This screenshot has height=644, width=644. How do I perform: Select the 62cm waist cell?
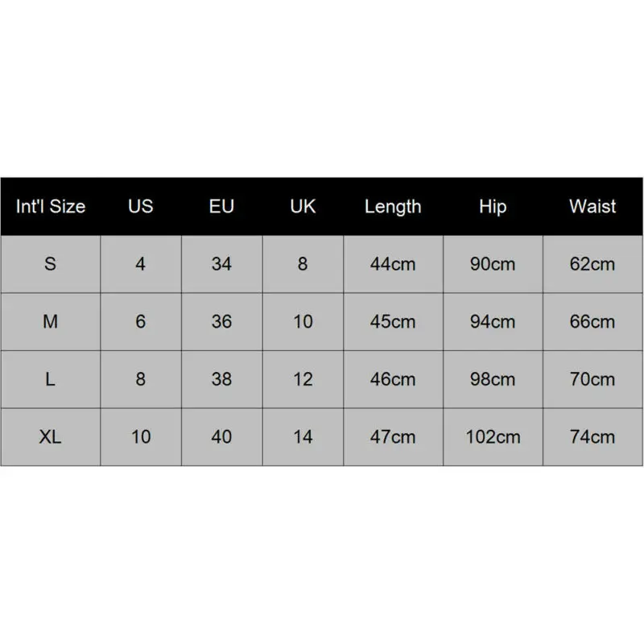click(x=592, y=264)
